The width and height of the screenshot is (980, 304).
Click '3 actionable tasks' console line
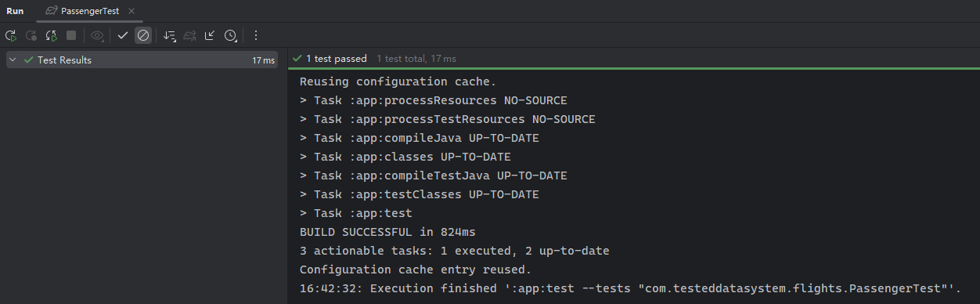454,251
